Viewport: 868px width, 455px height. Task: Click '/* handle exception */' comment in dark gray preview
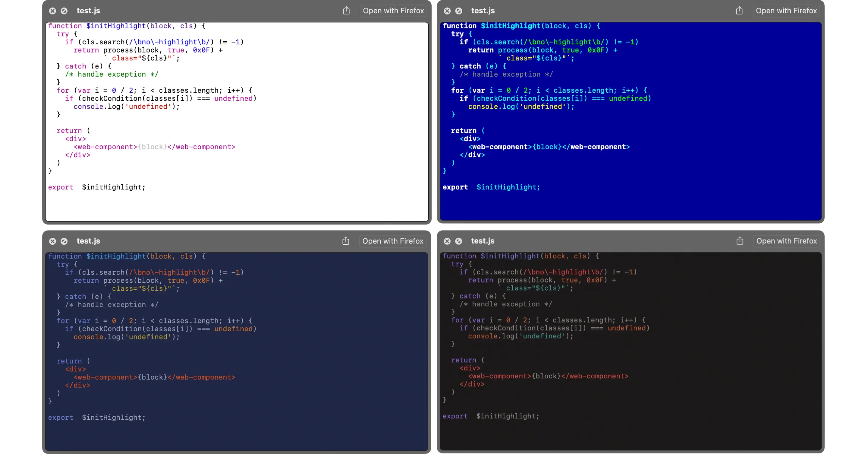tap(506, 304)
